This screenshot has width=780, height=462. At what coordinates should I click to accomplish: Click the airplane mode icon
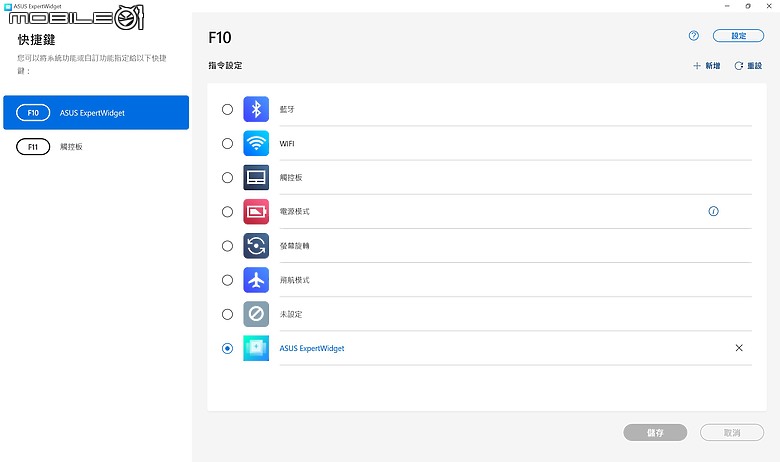click(256, 280)
